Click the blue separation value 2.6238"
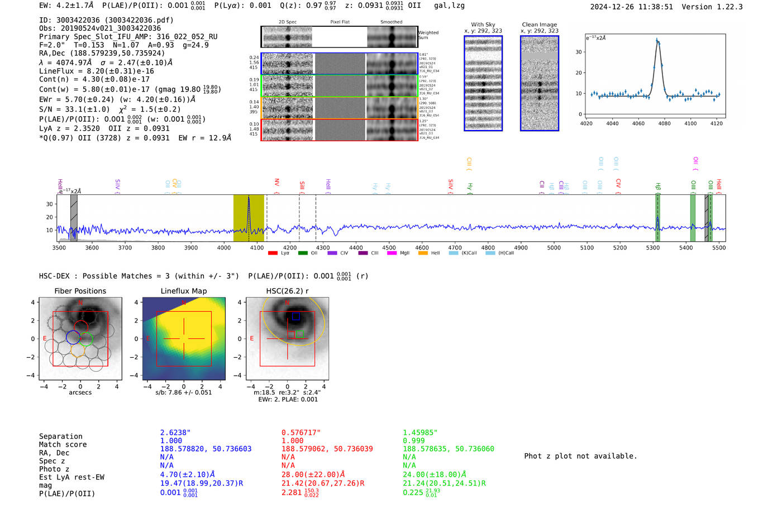The height and width of the screenshot is (532, 782). pos(175,433)
